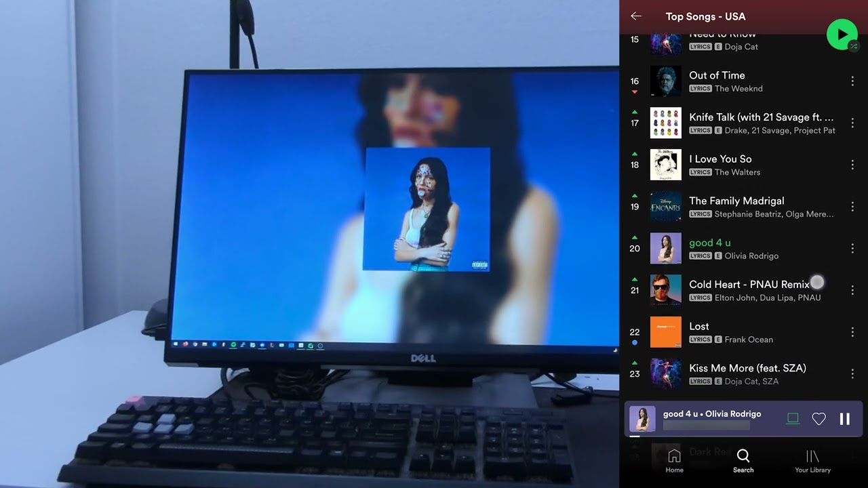Open more options for Kiss Me More

click(852, 374)
